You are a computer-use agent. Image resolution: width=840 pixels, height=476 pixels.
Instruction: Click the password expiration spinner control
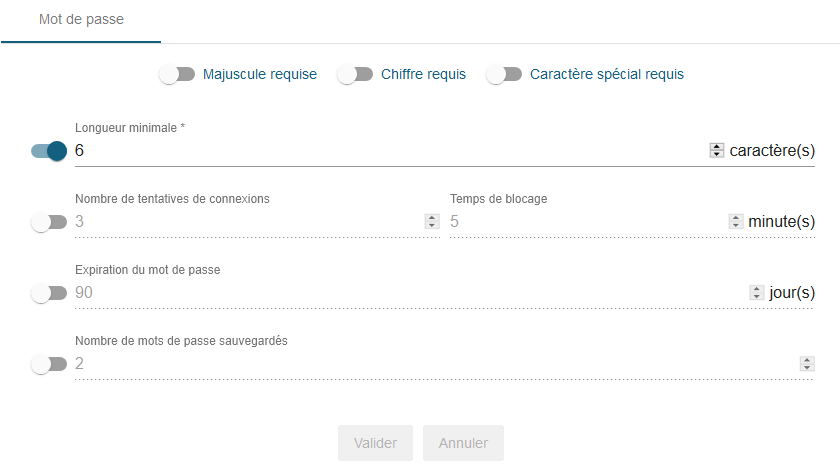click(757, 293)
